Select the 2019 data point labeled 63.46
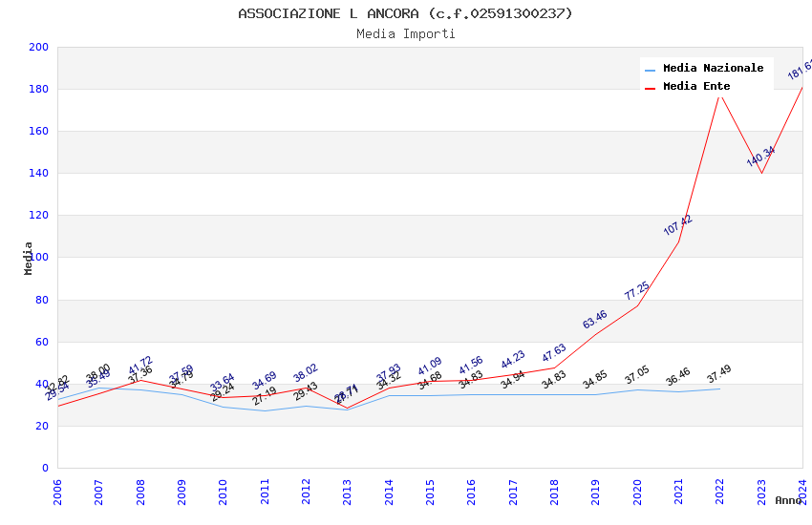This screenshot has height=525, width=812. (x=595, y=335)
